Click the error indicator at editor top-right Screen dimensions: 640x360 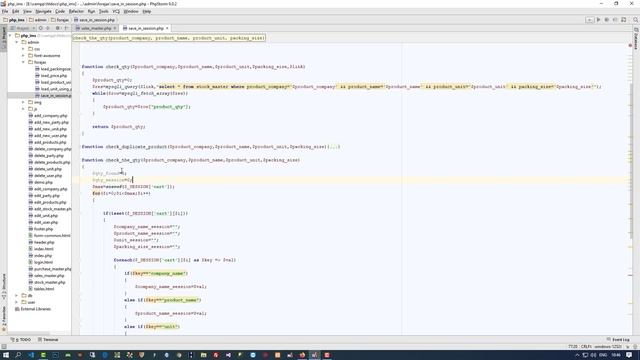[630, 45]
